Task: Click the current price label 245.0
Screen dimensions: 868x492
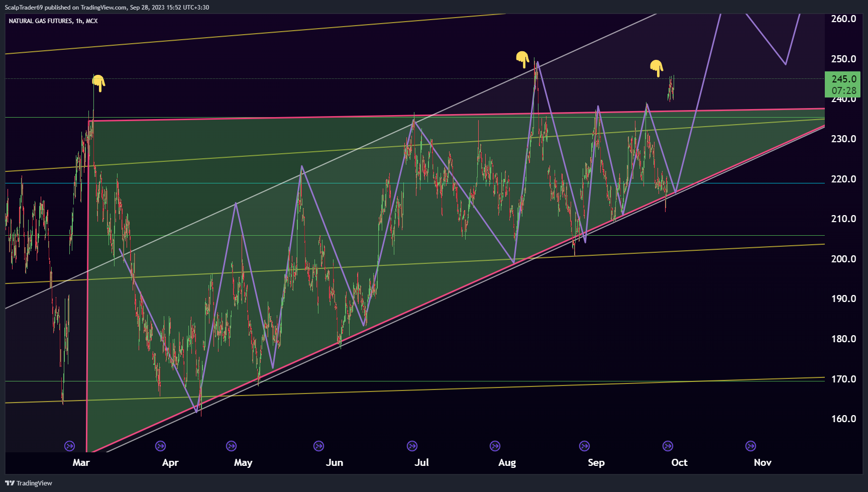Action: tap(844, 79)
